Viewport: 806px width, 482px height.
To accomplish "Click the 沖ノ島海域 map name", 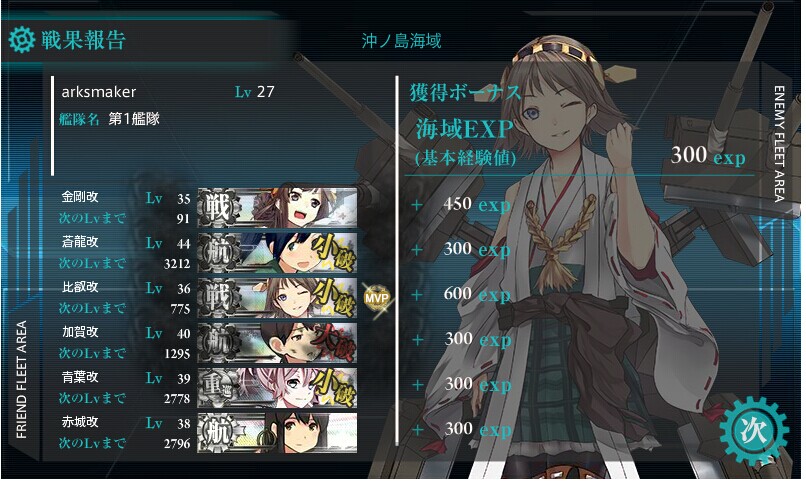I will [401, 41].
